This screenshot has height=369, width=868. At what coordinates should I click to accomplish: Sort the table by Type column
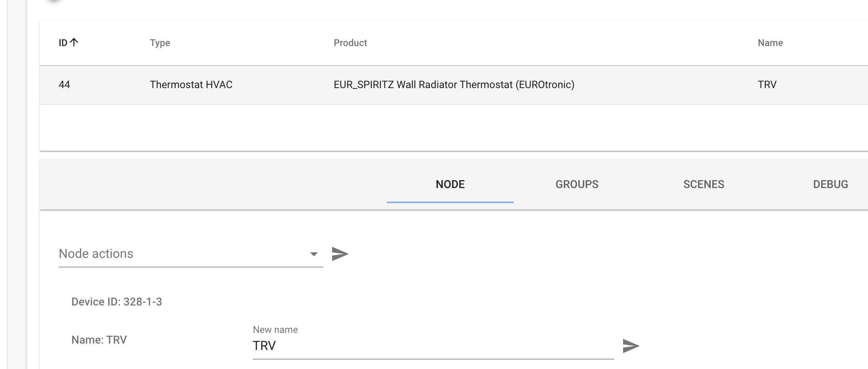pyautogui.click(x=160, y=42)
